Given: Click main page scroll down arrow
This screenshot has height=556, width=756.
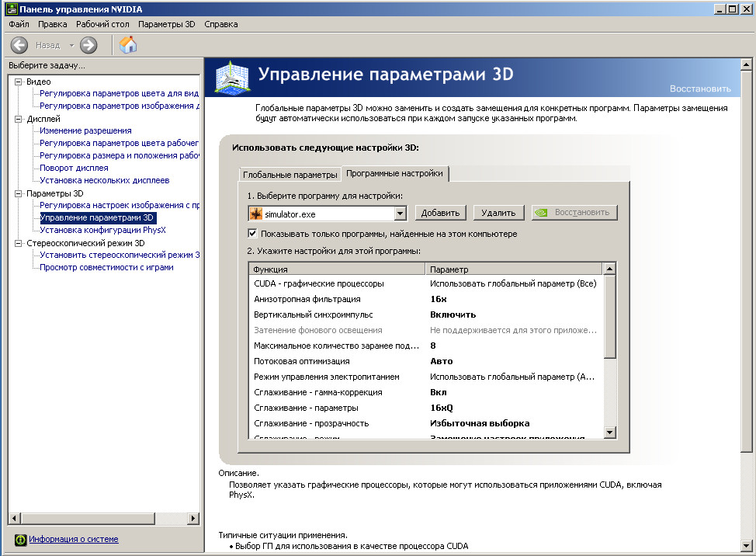Looking at the screenshot, I should (747, 547).
